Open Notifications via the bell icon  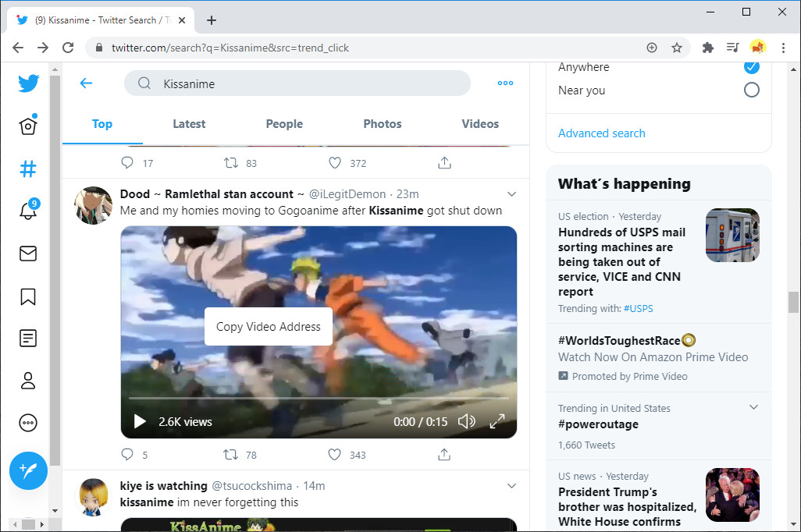pos(28,211)
